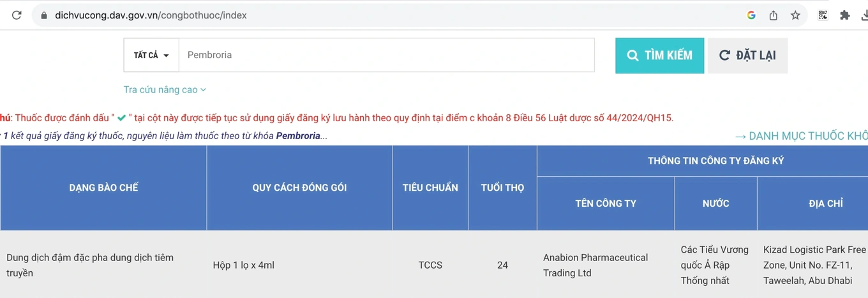Expand Tra cứu nâng cao advanced search
868x298 pixels.
[x=165, y=90]
